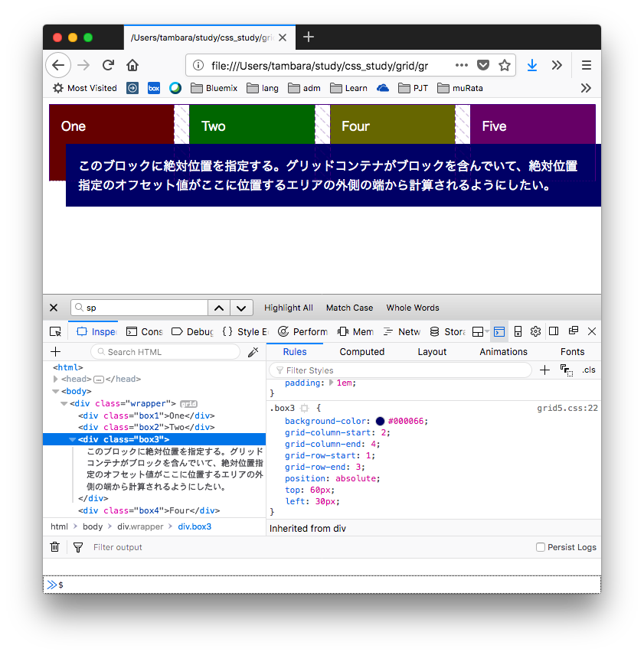Pick a color with the eyedropper
The image size is (644, 655).
253,352
